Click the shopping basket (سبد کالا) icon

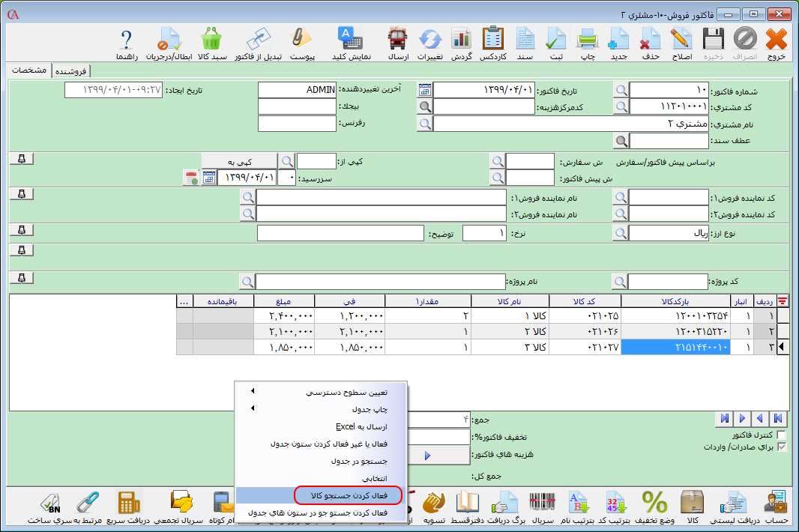(211, 43)
